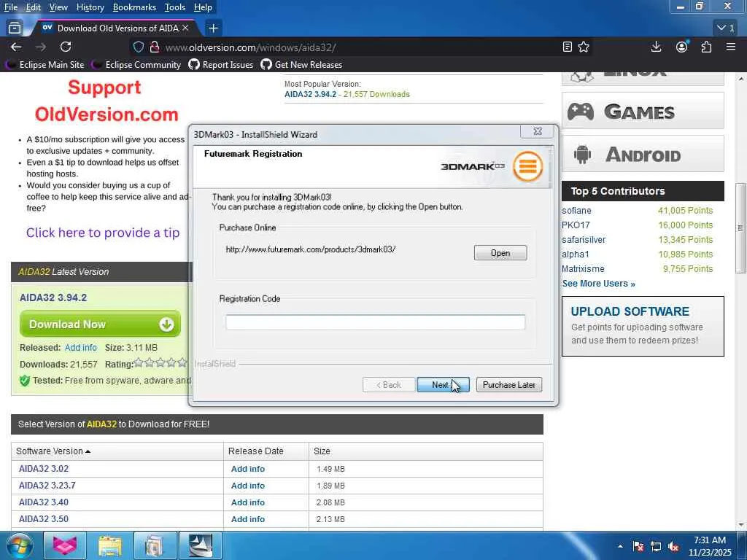747x560 pixels.
Task: Focus the Registration Code input field
Action: [x=375, y=322]
